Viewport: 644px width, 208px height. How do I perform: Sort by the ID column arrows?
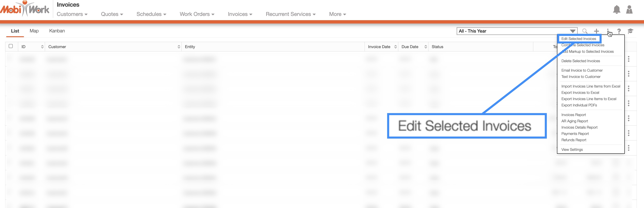[x=42, y=47]
